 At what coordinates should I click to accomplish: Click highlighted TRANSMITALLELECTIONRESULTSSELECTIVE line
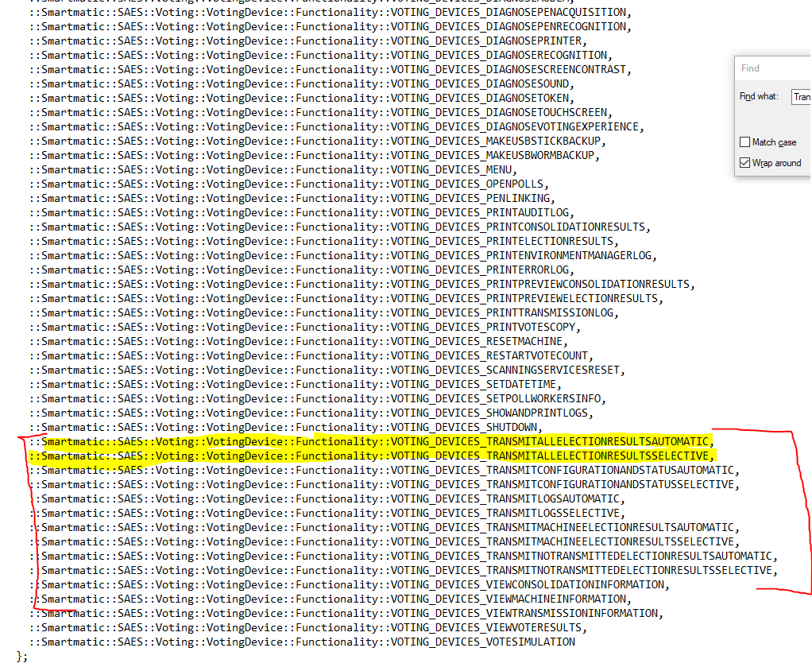[371, 456]
